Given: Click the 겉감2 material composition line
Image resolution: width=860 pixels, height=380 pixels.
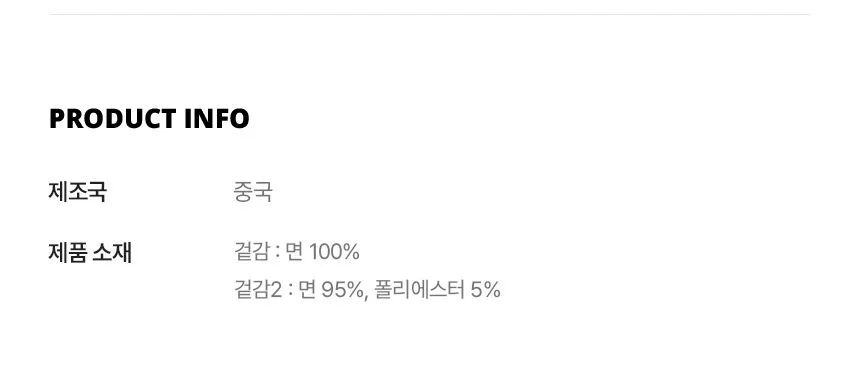Looking at the screenshot, I should pos(367,290).
